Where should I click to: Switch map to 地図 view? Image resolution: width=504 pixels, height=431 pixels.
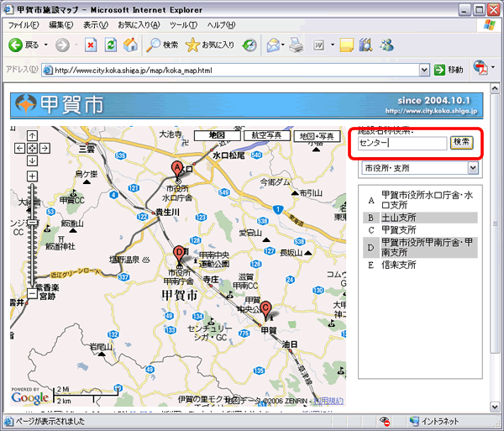click(218, 135)
